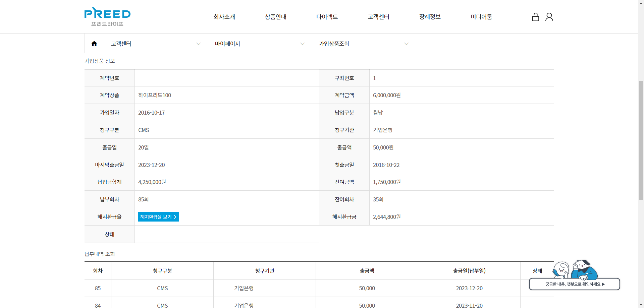The height and width of the screenshot is (308, 644).
Task: Open the 회사소개 menu
Action: [x=224, y=17]
